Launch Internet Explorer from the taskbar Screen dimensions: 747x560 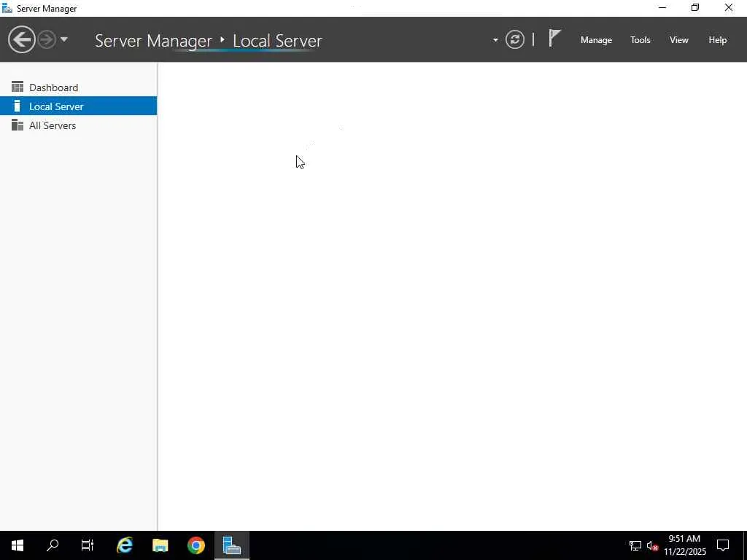(x=124, y=545)
